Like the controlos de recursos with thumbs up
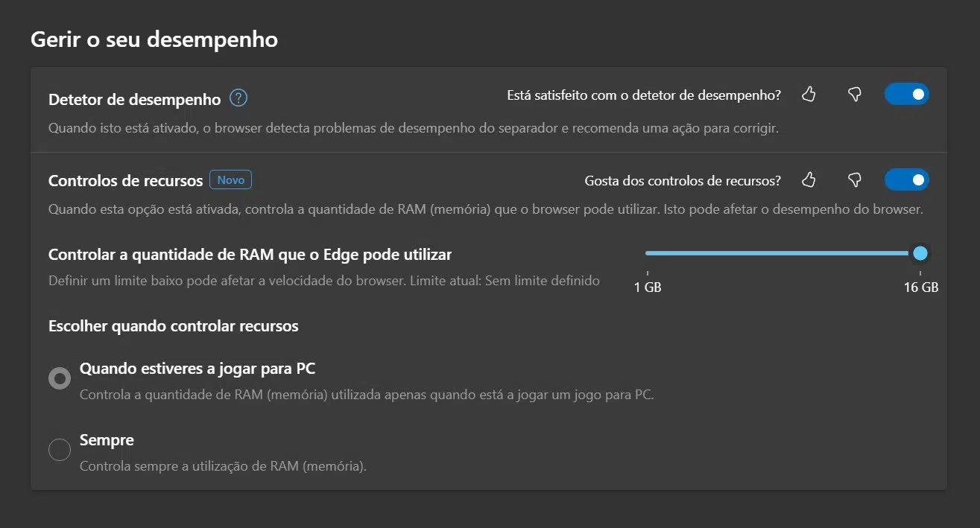 pos(809,180)
